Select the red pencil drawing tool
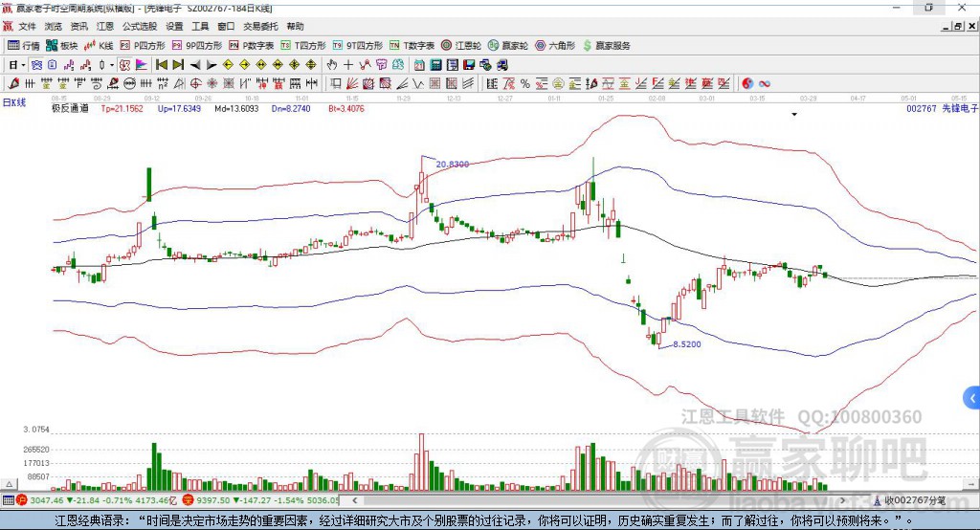This screenshot has height=530, width=980. click(x=13, y=83)
